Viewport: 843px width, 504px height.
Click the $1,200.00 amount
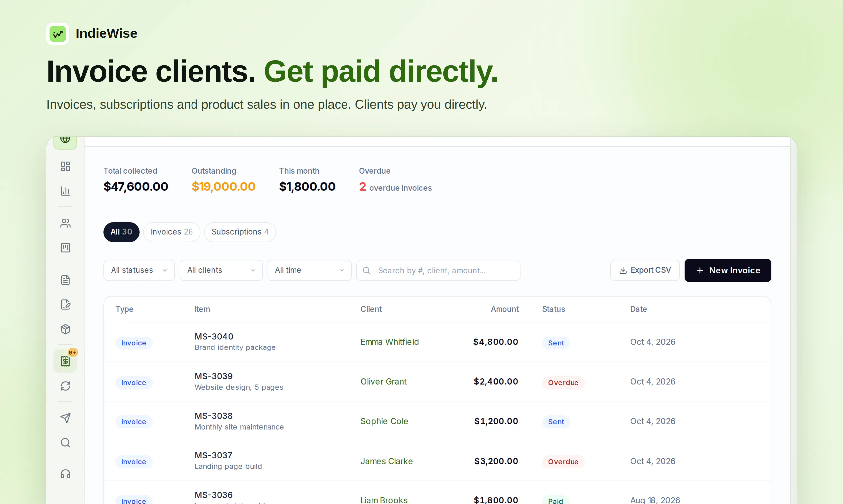[x=496, y=421]
